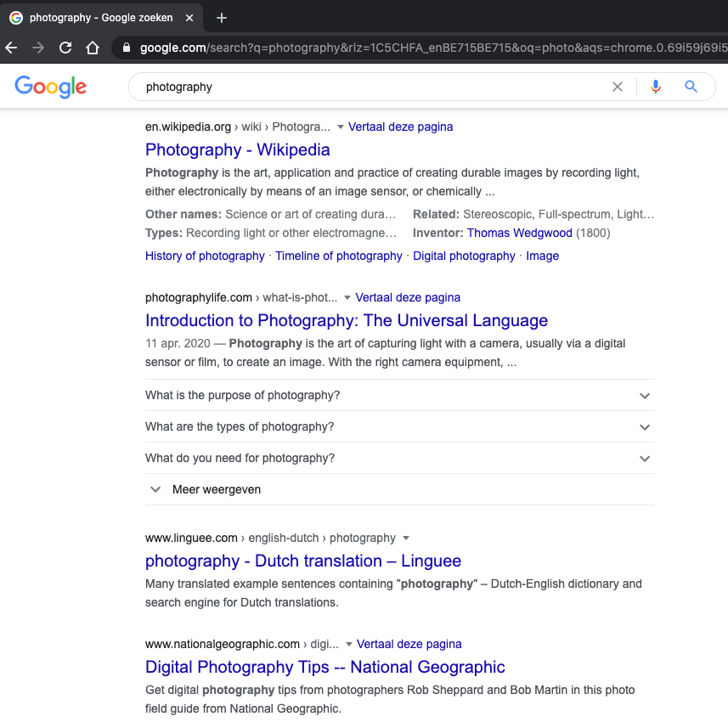The width and height of the screenshot is (728, 722).
Task: Click the en.wikipedia.org breadcrumb text
Action: click(x=188, y=127)
